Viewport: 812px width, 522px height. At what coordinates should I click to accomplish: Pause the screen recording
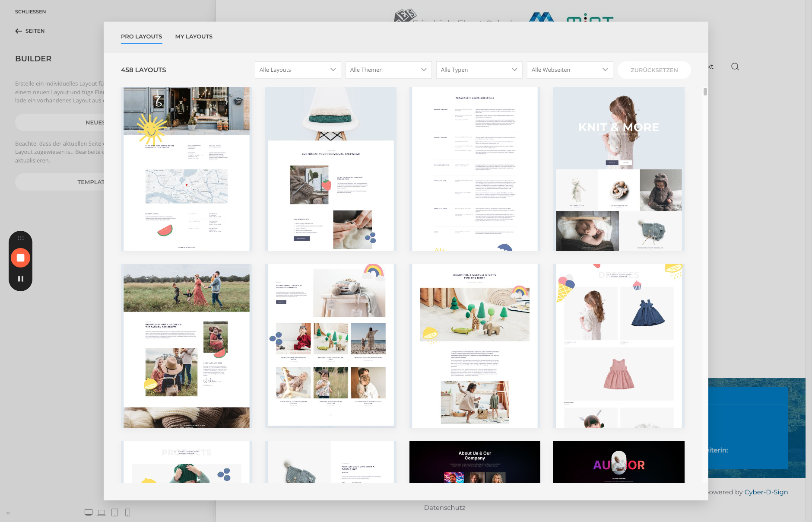point(20,279)
